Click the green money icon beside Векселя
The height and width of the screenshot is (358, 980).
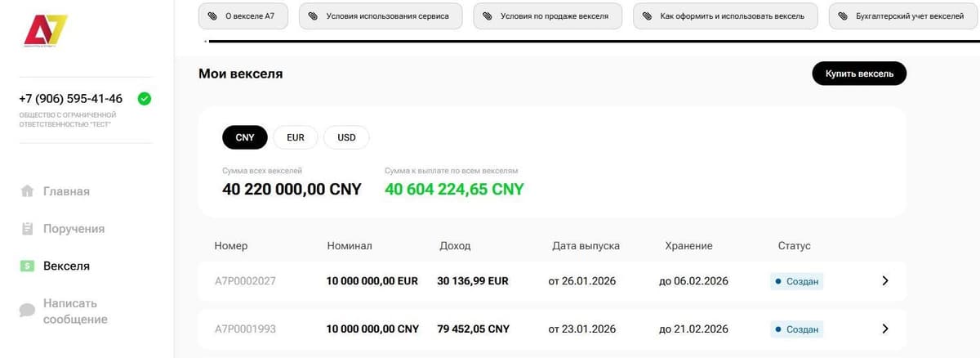pyautogui.click(x=28, y=266)
